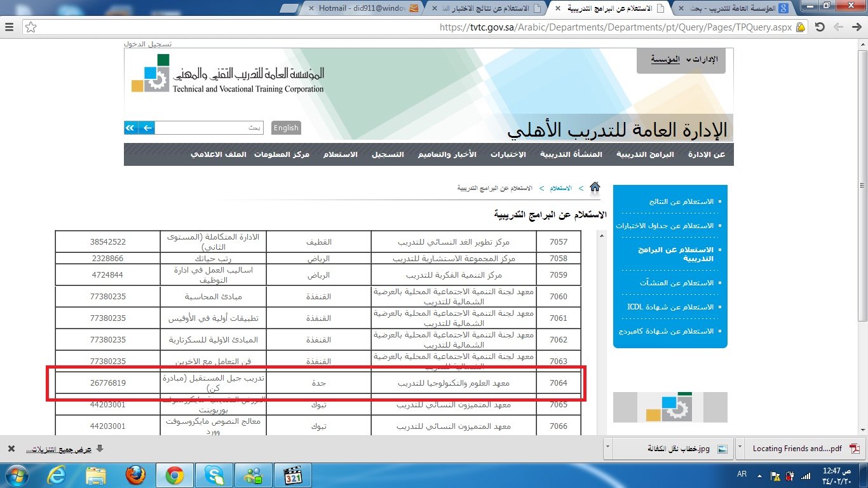Open الاستعلام عن شهادة كامبردج sidebar link
868x488 pixels.
pyautogui.click(x=667, y=331)
